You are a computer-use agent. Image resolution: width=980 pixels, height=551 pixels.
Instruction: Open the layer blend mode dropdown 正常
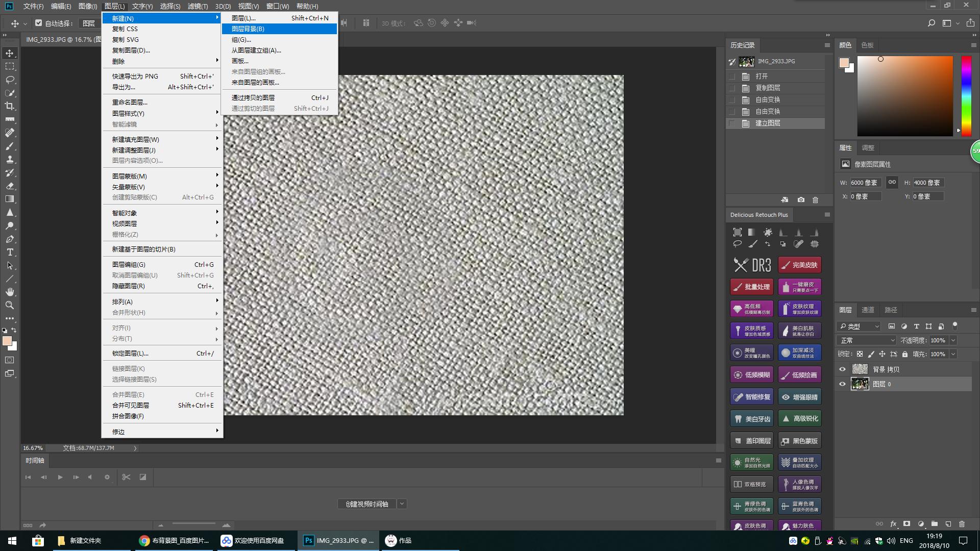[866, 340]
